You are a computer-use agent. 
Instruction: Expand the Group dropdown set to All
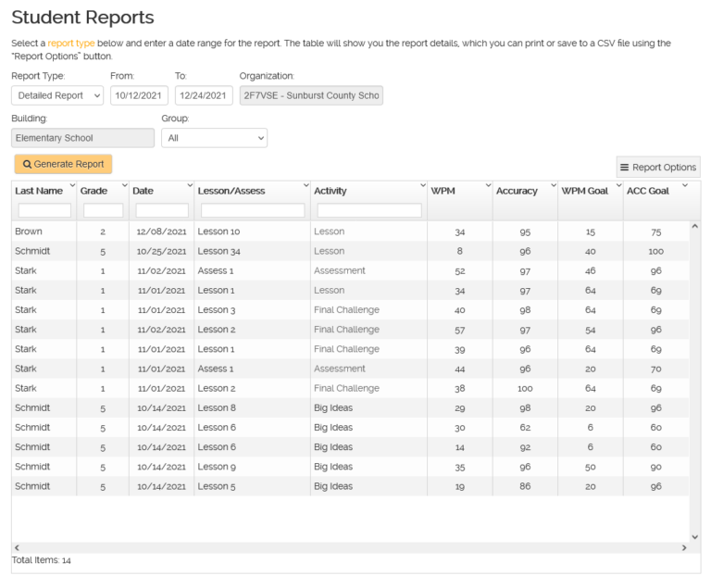point(214,138)
